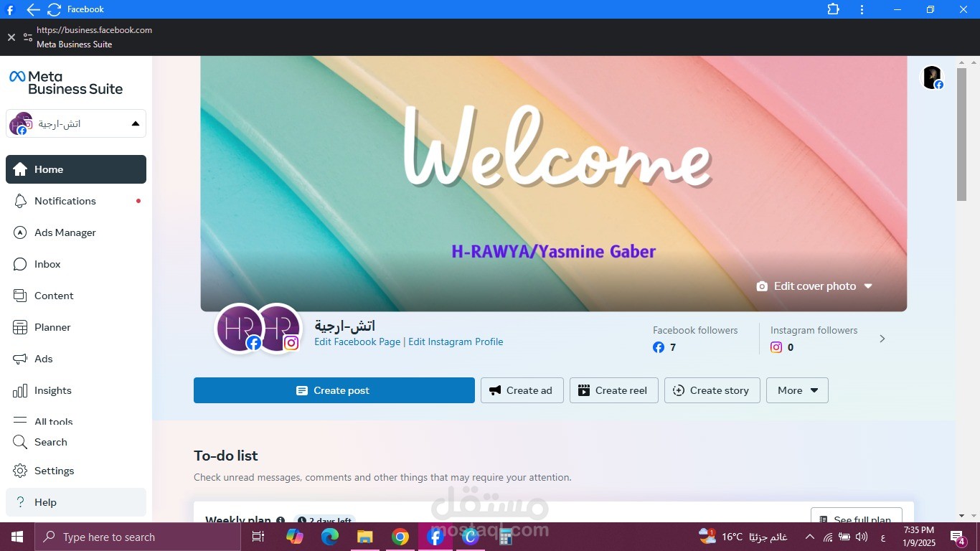Select Content in the sidebar
980x551 pixels.
click(x=76, y=296)
